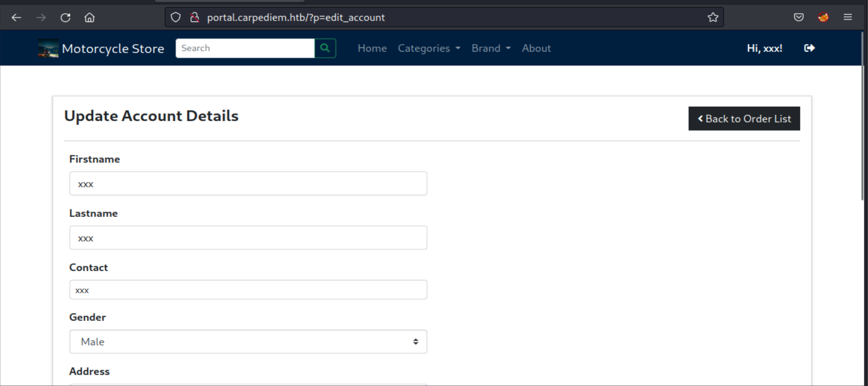Viewport: 868px width, 386px height.
Task: Expand the Categories dropdown menu
Action: point(429,48)
